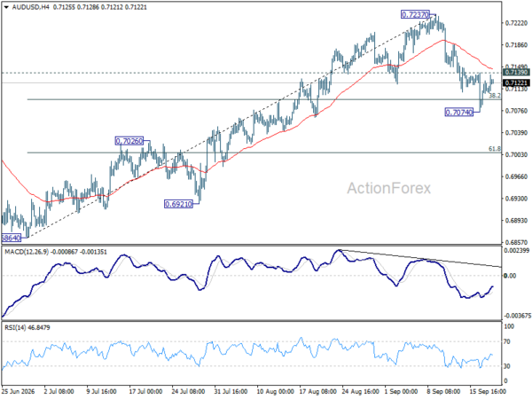Click the ActionForex watermark

click(x=389, y=188)
